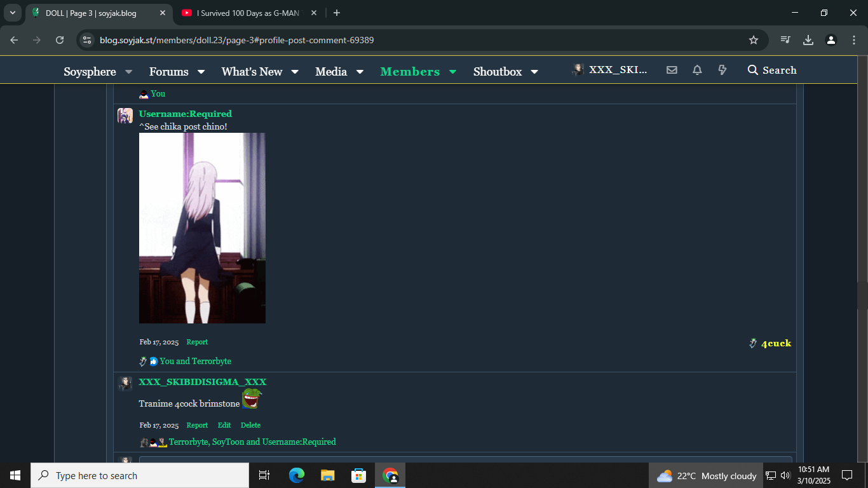View reactions by You and Terrorbyte
This screenshot has width=868, height=488.
pyautogui.click(x=195, y=361)
